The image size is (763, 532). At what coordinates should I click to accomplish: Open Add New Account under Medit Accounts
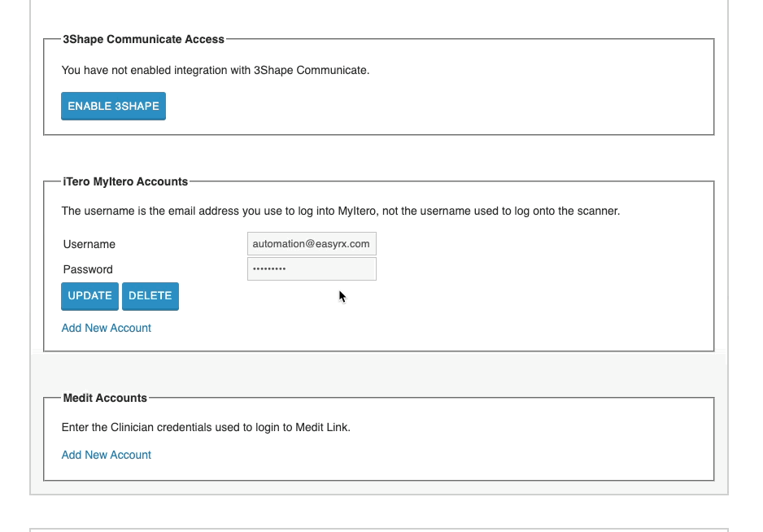pos(106,455)
